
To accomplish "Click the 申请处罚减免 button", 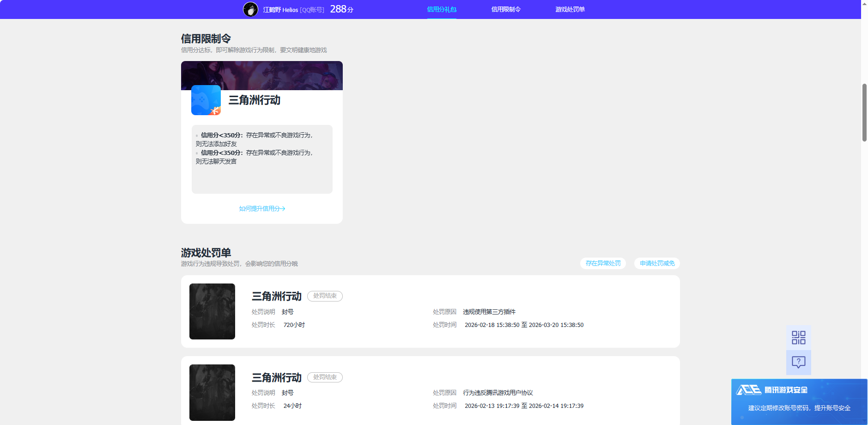I will 657,263.
